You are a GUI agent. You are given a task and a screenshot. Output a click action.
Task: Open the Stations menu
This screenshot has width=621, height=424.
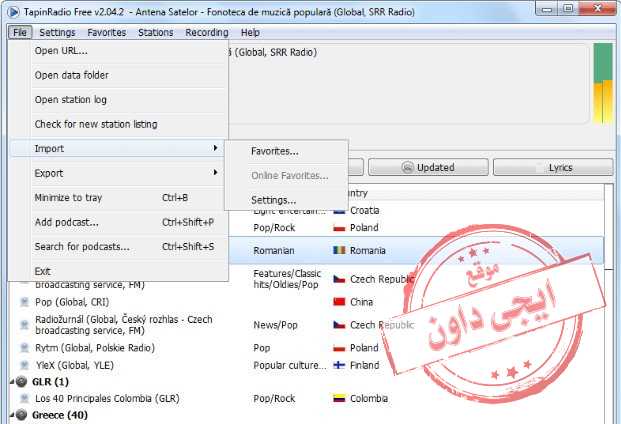(156, 32)
